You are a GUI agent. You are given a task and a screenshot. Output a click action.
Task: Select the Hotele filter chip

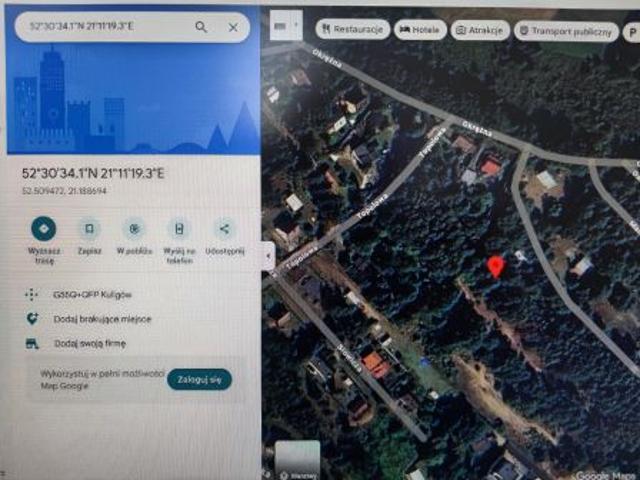click(x=420, y=30)
